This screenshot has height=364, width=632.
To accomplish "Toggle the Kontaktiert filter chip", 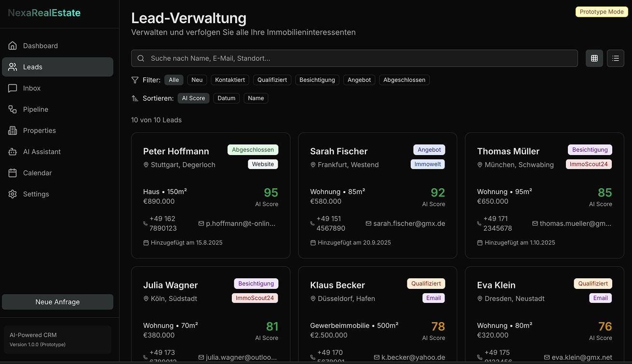I will (230, 79).
